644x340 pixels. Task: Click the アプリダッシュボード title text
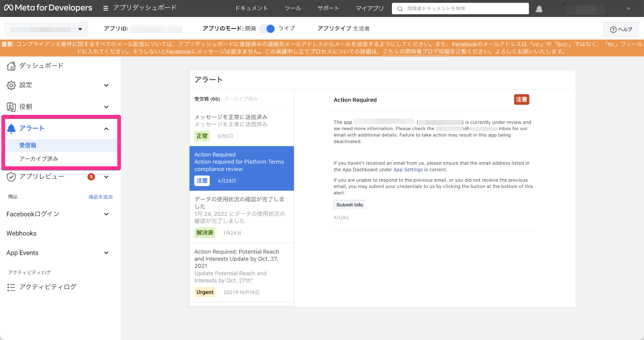click(145, 8)
